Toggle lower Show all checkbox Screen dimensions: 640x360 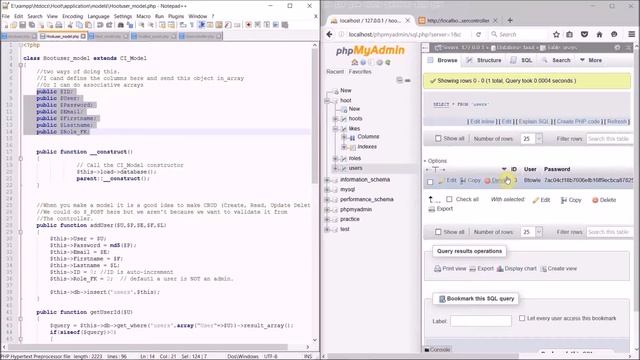click(x=438, y=232)
